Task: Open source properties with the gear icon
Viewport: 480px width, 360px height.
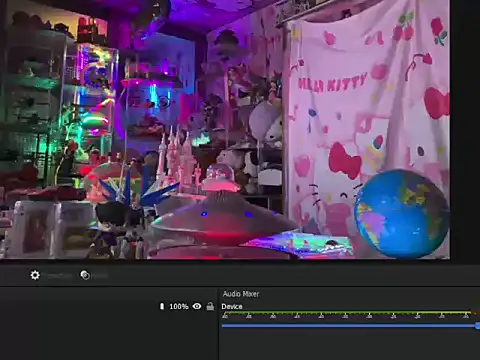Action: 35,275
